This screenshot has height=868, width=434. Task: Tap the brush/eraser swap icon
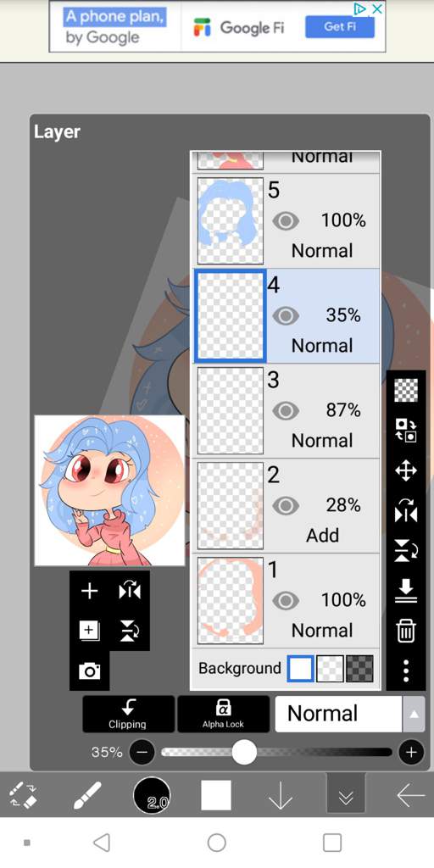[x=23, y=796]
